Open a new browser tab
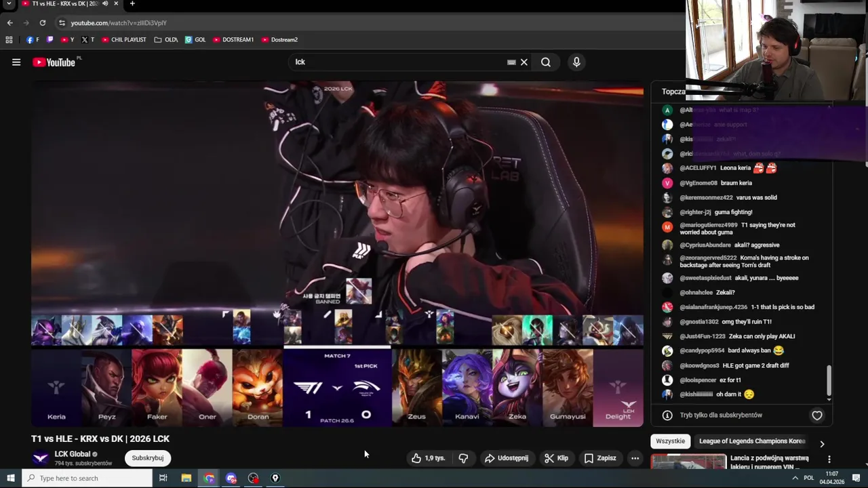Viewport: 868px width, 488px height. click(132, 4)
